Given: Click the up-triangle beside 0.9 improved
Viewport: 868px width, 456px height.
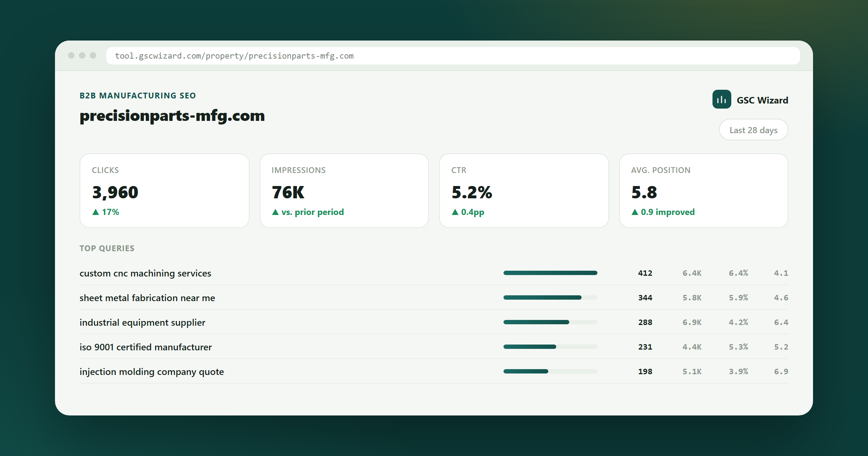Looking at the screenshot, I should (x=635, y=212).
